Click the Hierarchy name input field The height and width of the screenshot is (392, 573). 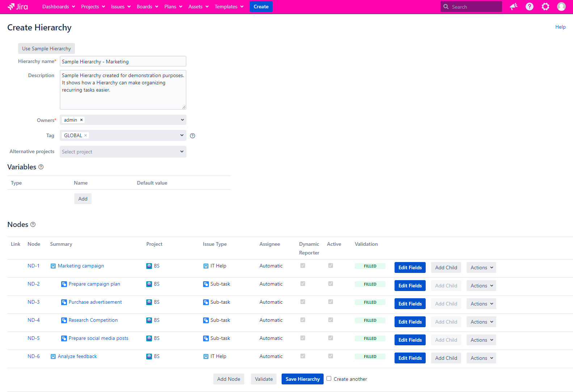[x=123, y=62]
